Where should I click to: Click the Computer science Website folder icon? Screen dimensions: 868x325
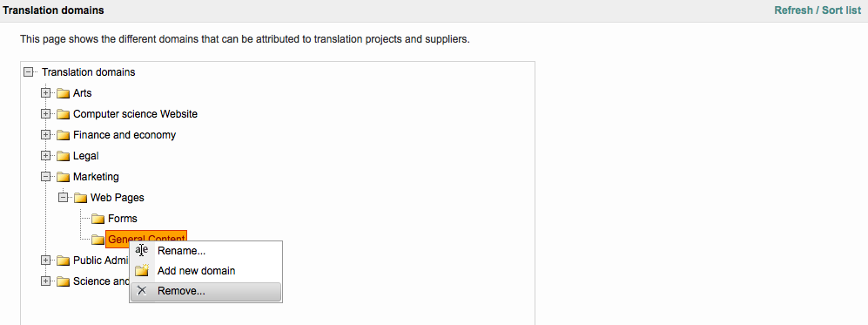(63, 114)
